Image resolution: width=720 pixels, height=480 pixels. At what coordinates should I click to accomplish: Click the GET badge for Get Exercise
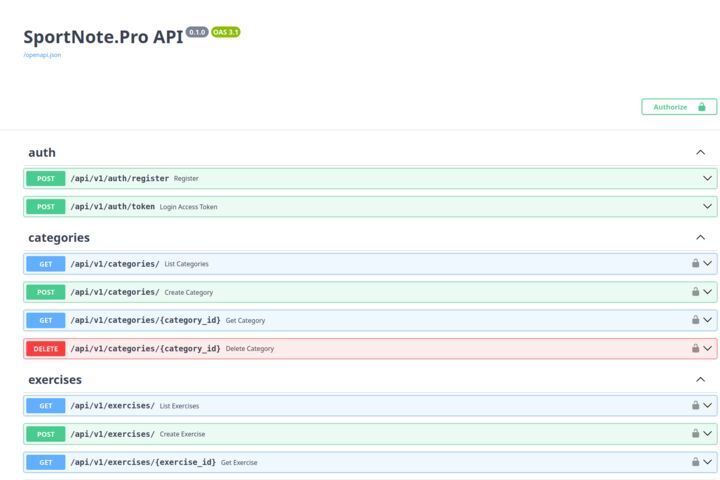tap(45, 463)
